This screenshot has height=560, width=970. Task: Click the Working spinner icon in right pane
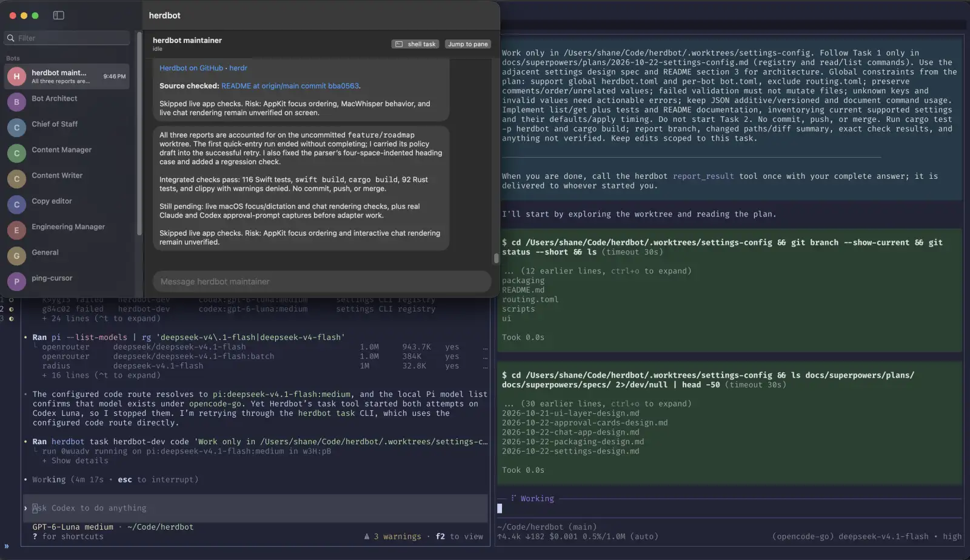tap(513, 498)
